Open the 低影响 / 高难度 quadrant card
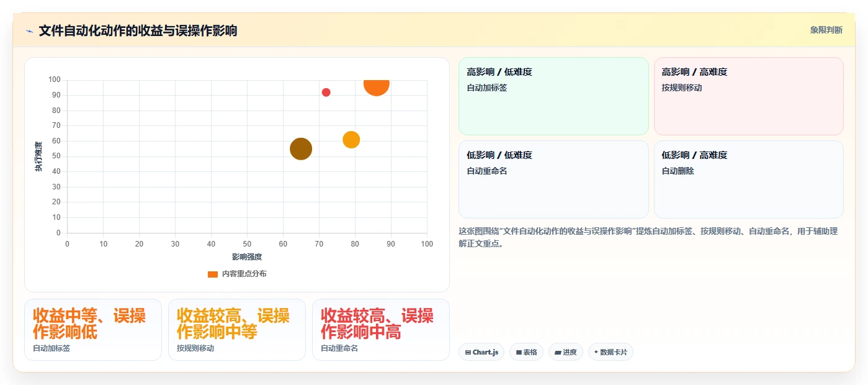This screenshot has width=868, height=385. (x=748, y=179)
